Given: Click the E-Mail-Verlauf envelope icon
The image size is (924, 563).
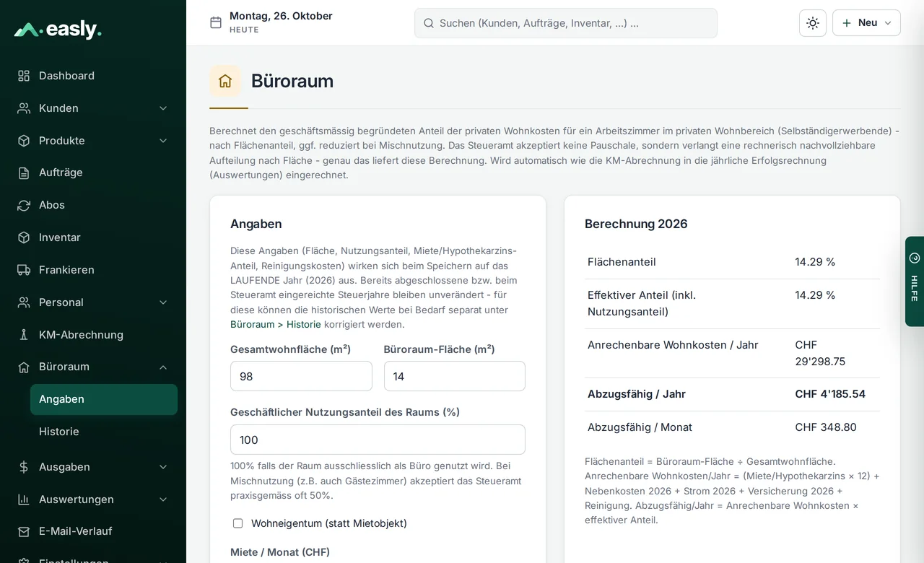Looking at the screenshot, I should [x=24, y=531].
